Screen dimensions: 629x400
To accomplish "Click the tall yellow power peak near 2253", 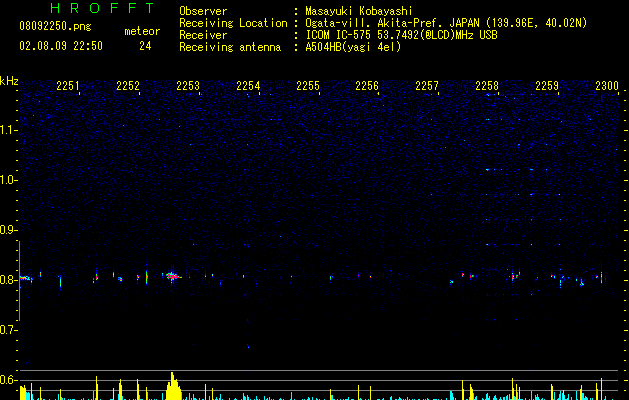I will 173,386.
